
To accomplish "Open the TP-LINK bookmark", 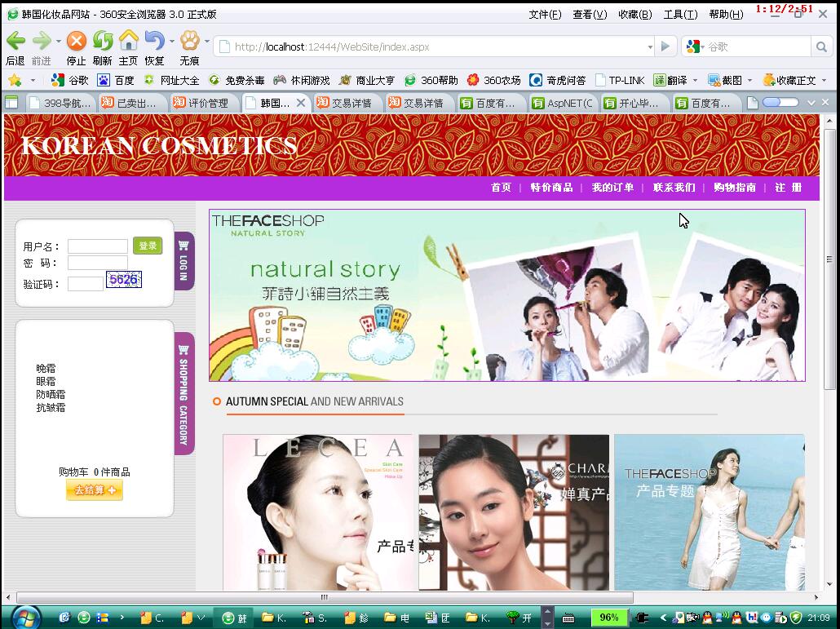I will click(x=620, y=81).
